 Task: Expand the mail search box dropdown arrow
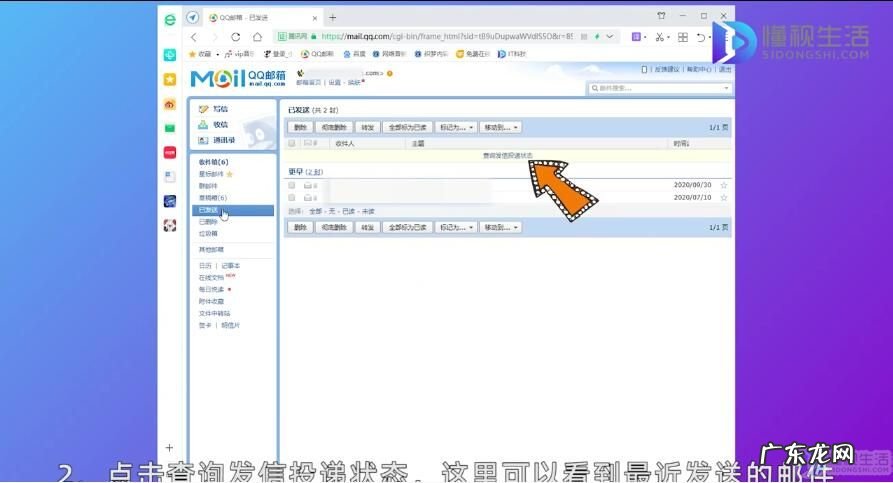click(x=726, y=88)
